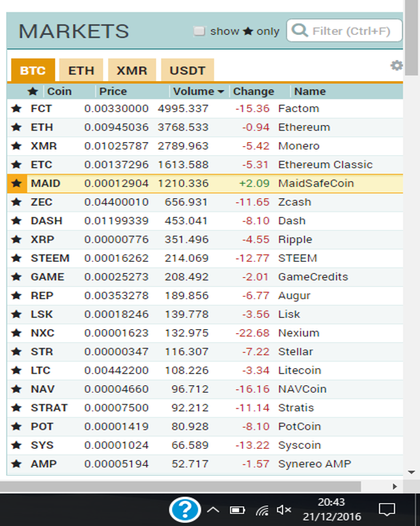Toggle favorite star for ETH row
The height and width of the screenshot is (526, 420).
click(x=16, y=127)
